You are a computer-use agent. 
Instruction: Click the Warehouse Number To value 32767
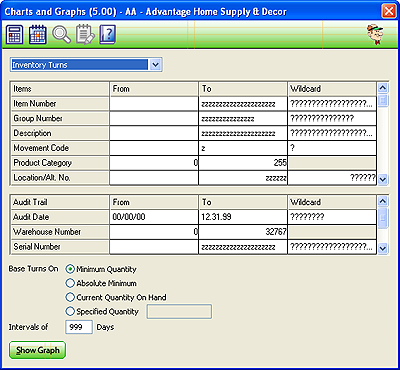click(x=243, y=232)
